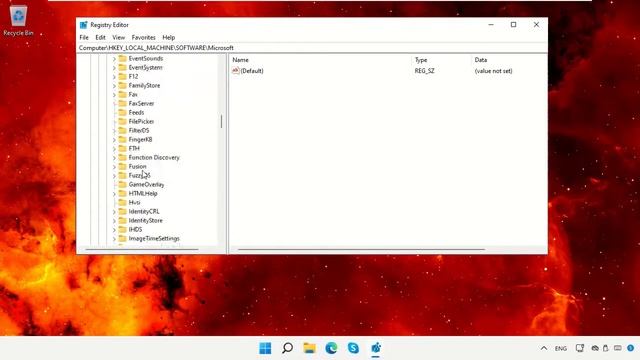Click the GameOverlay folder icon
The height and width of the screenshot is (360, 640).
[x=122, y=184]
